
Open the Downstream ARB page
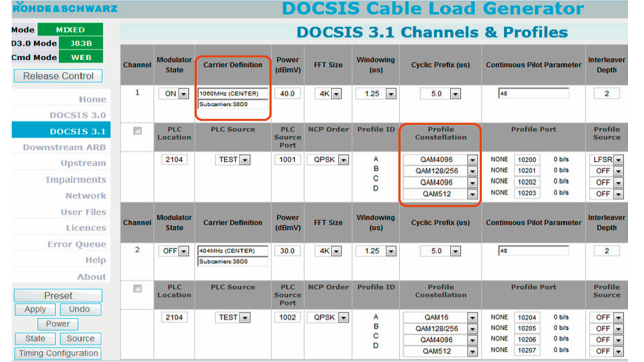[64, 147]
